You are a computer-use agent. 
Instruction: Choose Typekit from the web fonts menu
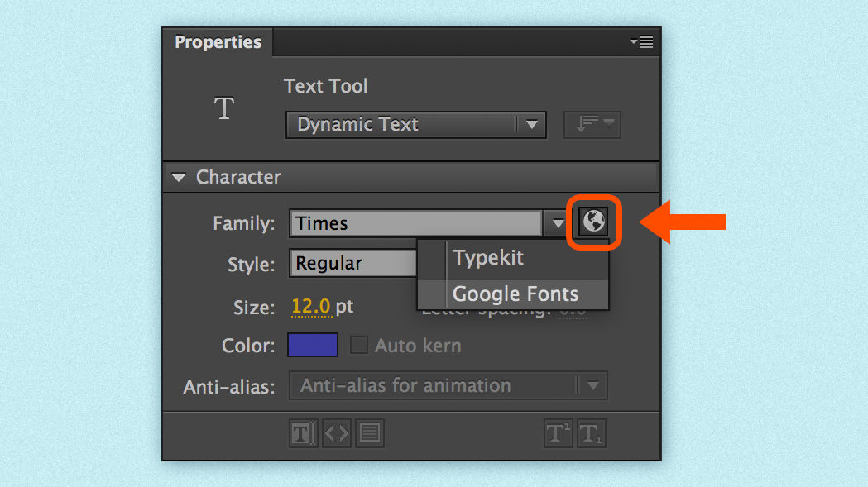[488, 257]
